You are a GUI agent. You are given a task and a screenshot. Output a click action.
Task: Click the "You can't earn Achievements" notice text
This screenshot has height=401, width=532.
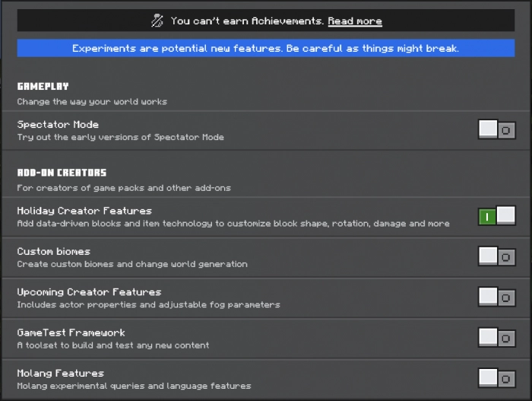(x=248, y=21)
